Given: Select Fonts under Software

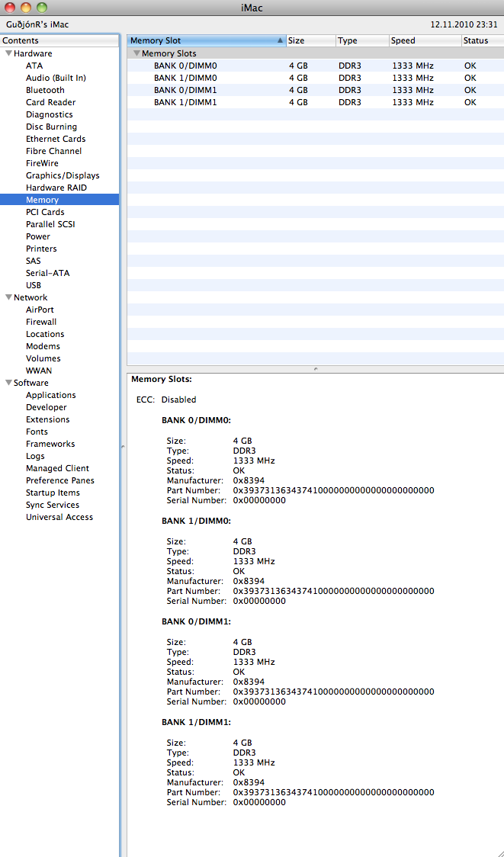Looking at the screenshot, I should pyautogui.click(x=37, y=432).
